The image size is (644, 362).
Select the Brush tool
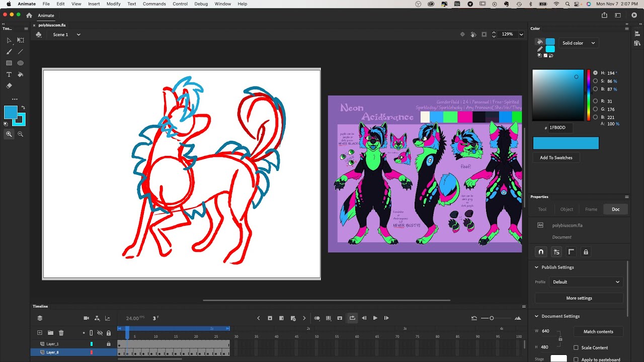(9, 52)
